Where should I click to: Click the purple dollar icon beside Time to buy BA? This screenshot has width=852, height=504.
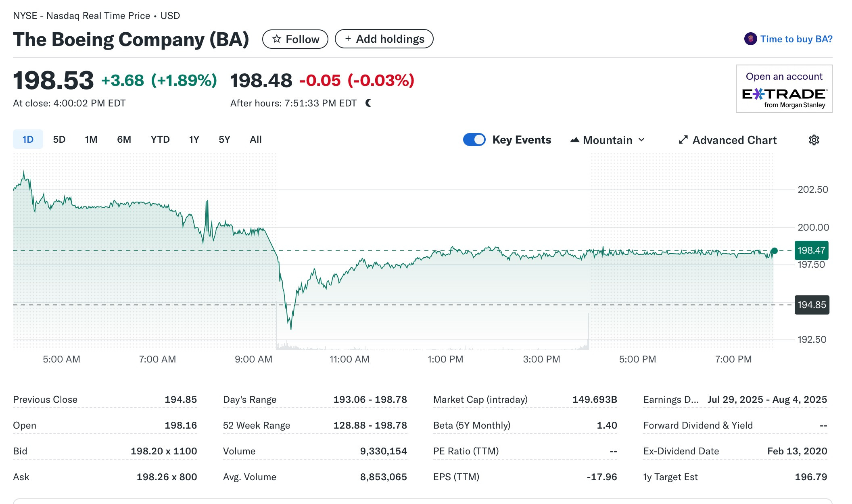(750, 39)
